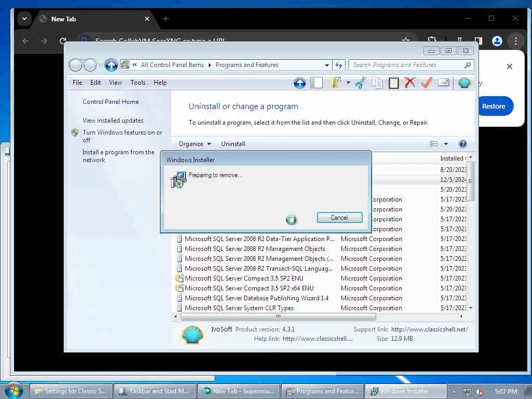Open the Chrome three-dot menu
The width and height of the screenshot is (532, 399).
click(x=516, y=41)
